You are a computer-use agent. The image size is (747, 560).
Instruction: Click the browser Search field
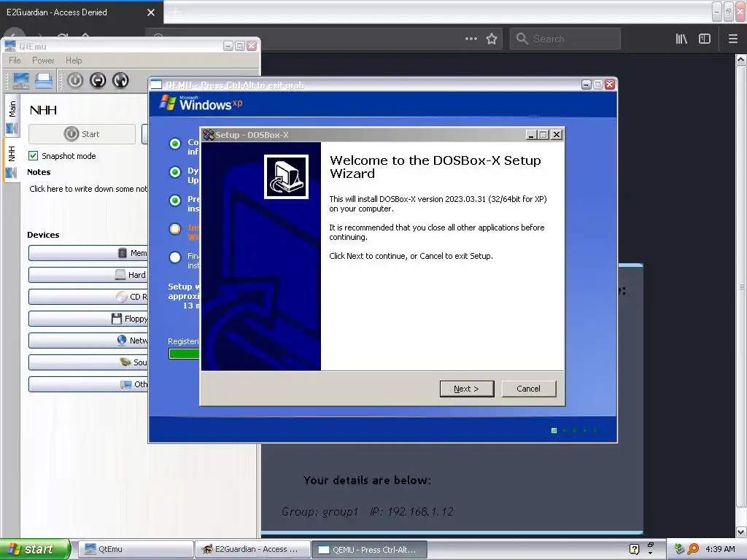tap(565, 39)
